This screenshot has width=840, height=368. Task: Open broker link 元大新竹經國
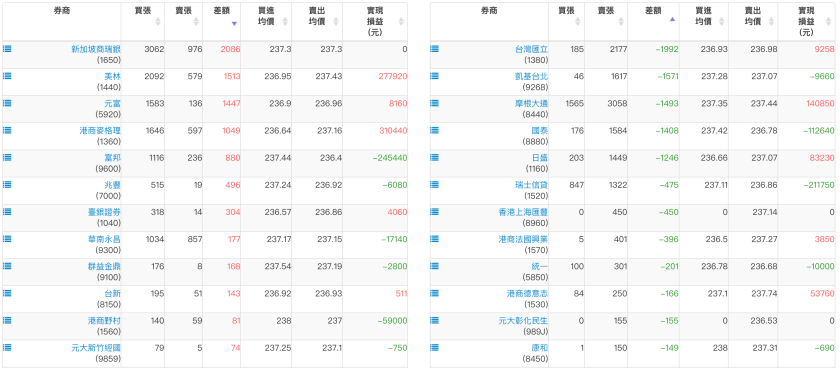(96, 348)
